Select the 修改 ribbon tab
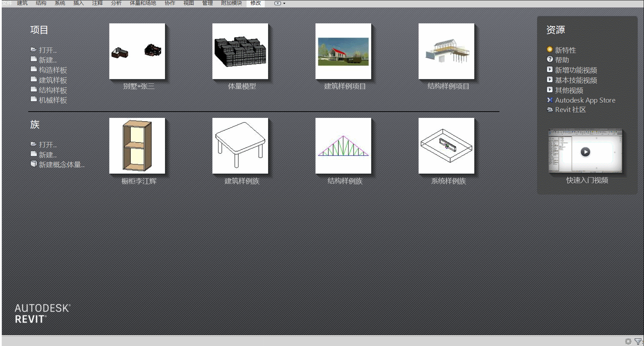The width and height of the screenshot is (644, 346). click(x=256, y=3)
